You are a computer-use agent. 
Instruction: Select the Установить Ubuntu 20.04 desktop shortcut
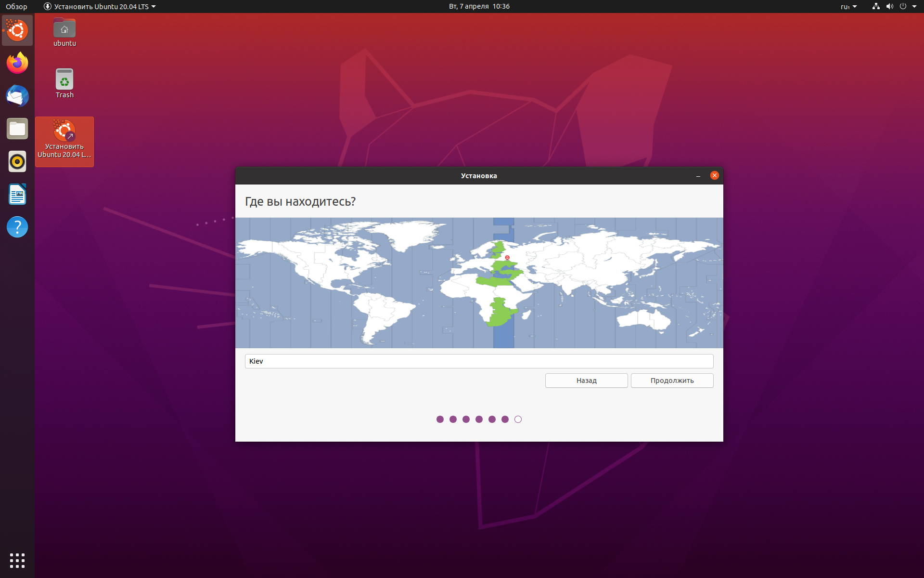(x=64, y=141)
